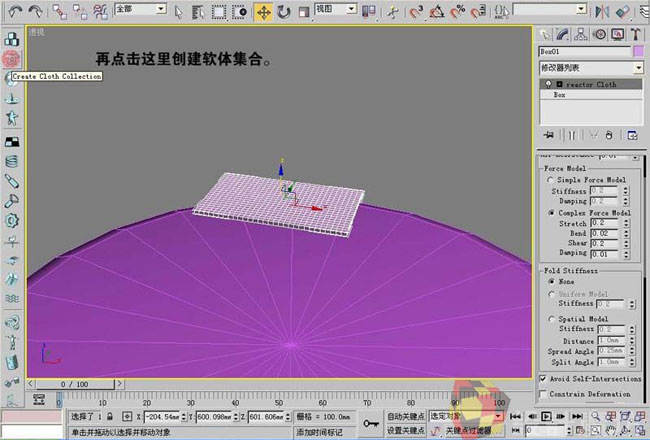Choose None under Fold Stiffness
This screenshot has width=650, height=440.
[551, 282]
